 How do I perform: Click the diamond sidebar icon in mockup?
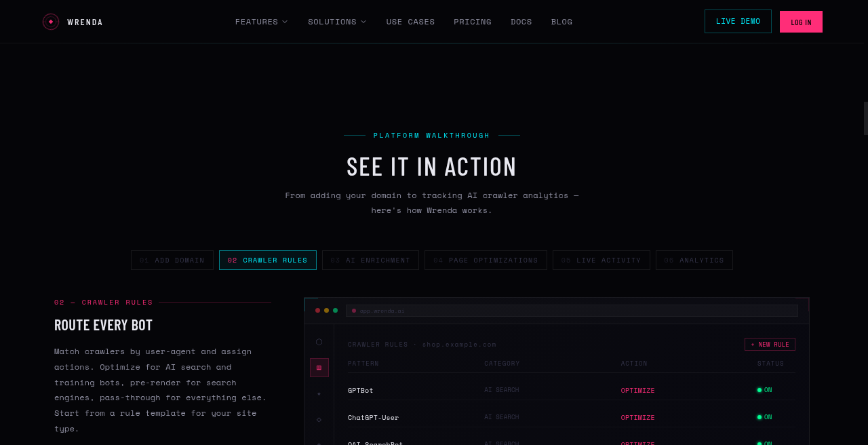click(x=319, y=419)
